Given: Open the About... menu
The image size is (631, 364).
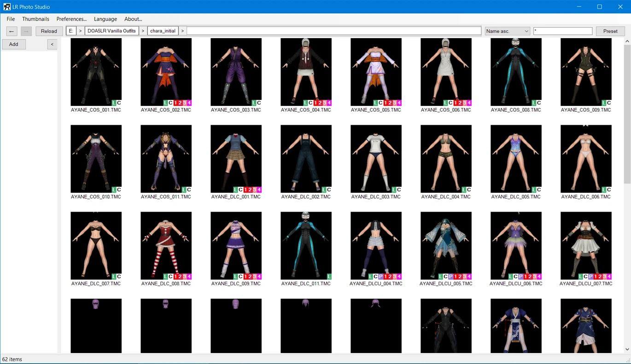Looking at the screenshot, I should coord(133,19).
